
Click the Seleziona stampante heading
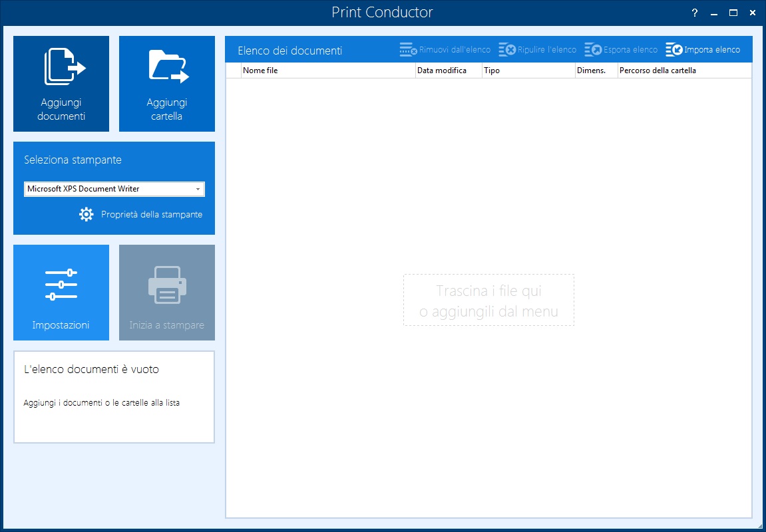(x=73, y=160)
